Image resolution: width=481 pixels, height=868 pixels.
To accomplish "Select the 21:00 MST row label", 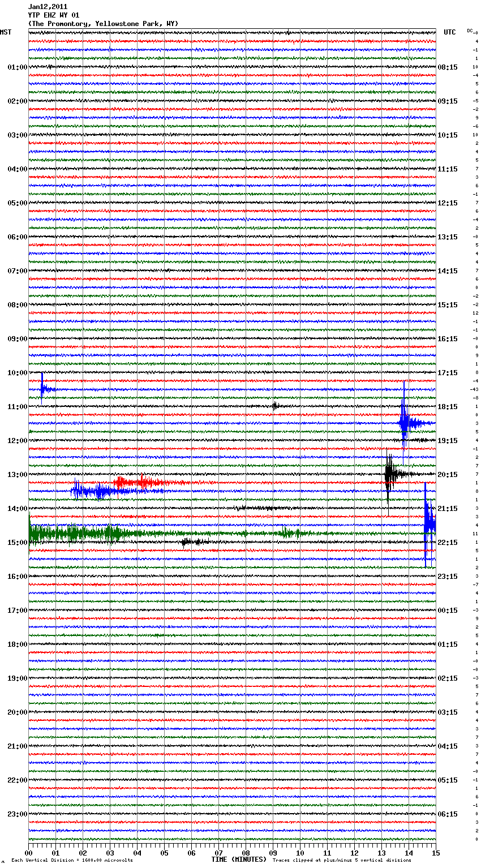I will point(17,746).
